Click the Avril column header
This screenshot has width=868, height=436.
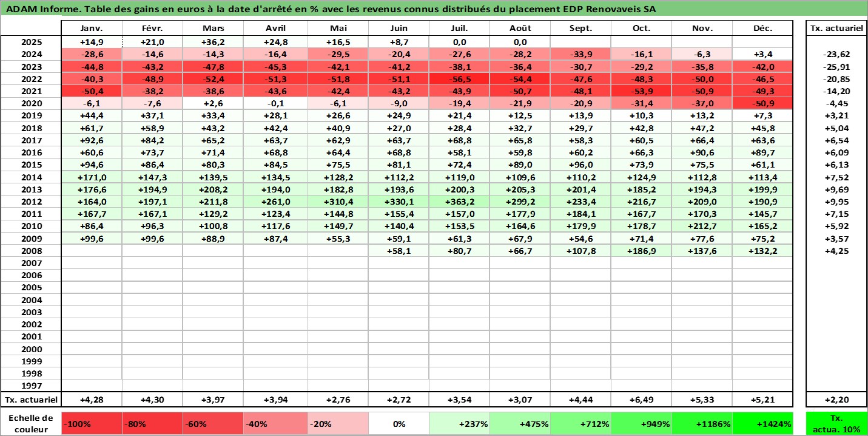[276, 29]
